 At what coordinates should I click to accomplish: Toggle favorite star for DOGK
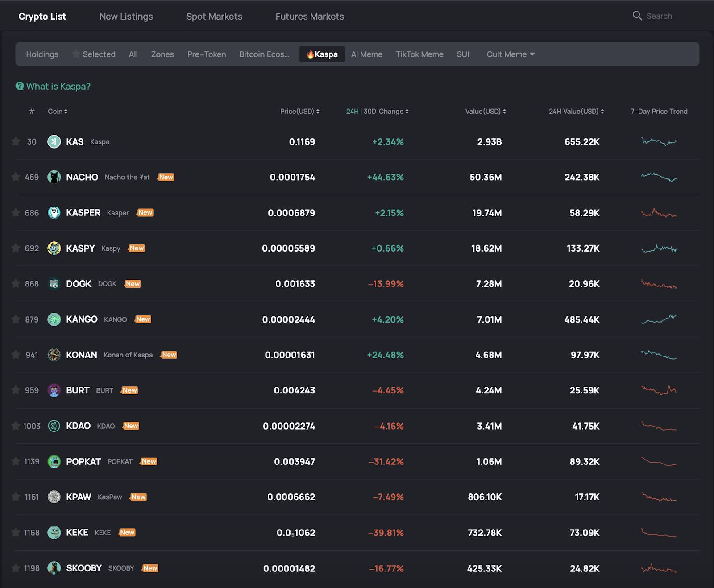point(16,284)
